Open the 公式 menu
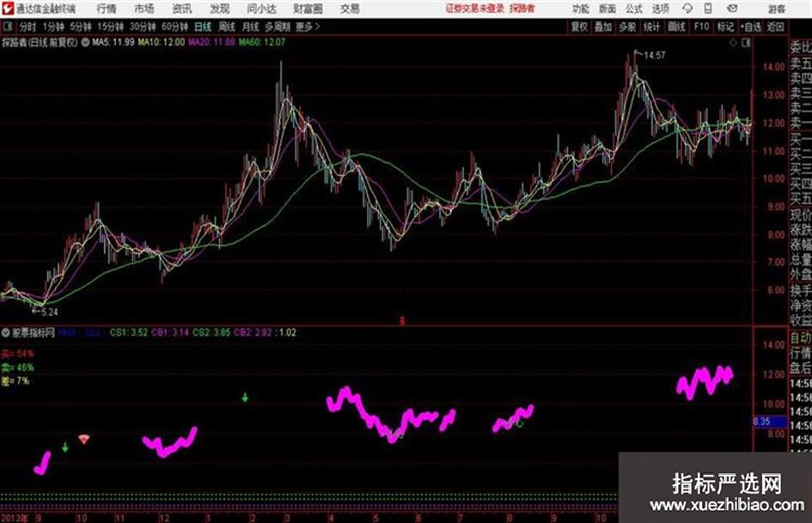Viewport: 812px width, 523px height. click(x=634, y=9)
